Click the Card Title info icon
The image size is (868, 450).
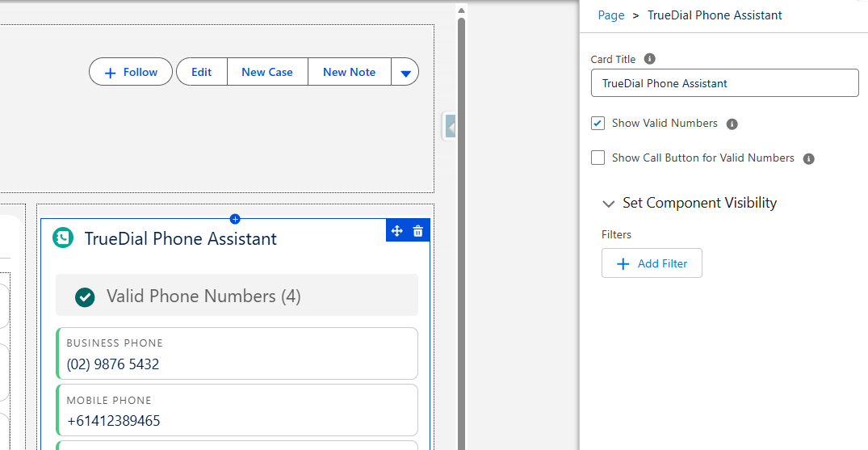pos(651,59)
